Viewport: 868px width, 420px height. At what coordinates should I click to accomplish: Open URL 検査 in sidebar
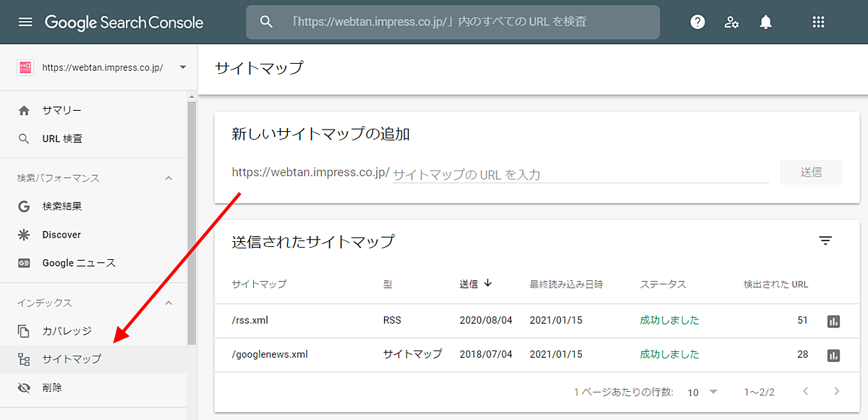click(62, 138)
